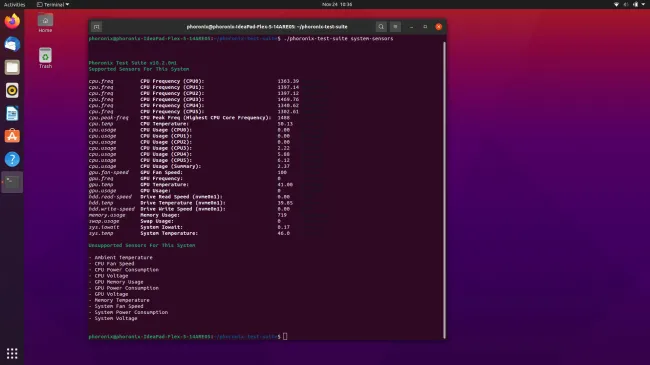Click '- System Power Consumption' list entry

(x=128, y=312)
